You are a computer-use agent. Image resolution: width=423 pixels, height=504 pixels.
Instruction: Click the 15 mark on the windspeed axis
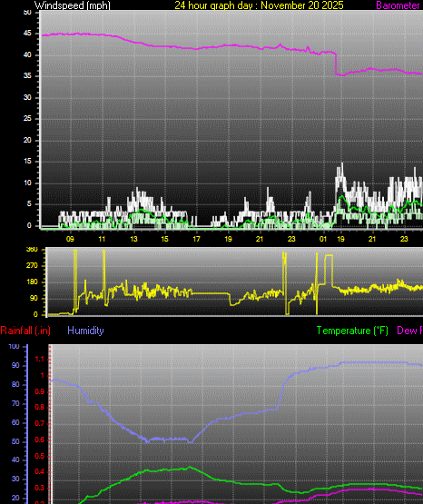pyautogui.click(x=27, y=162)
